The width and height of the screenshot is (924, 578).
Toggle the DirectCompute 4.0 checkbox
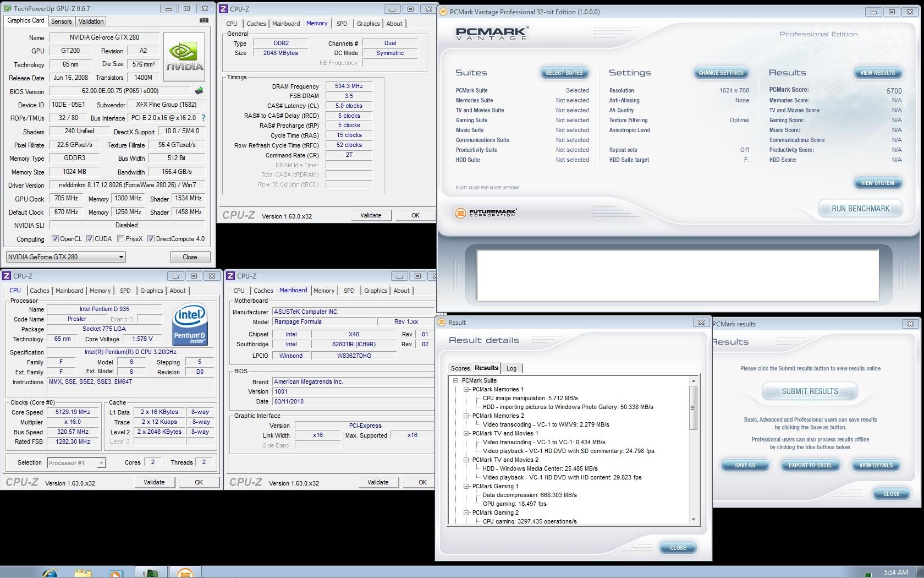(x=151, y=239)
